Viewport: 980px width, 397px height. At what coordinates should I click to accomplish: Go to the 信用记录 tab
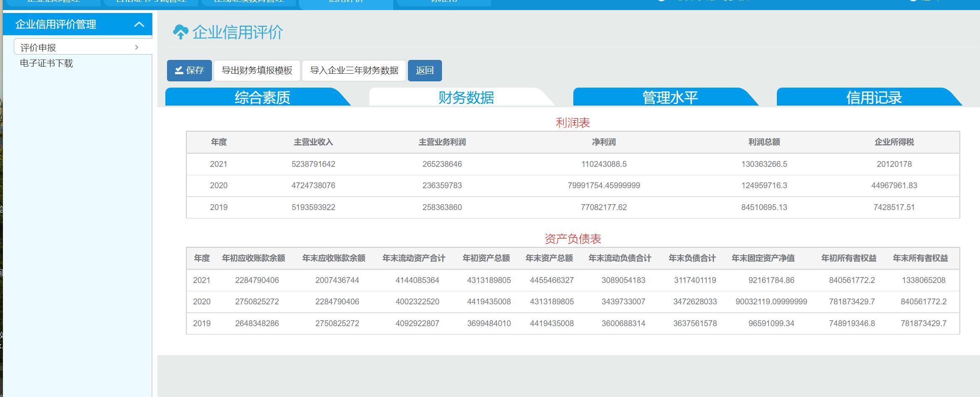coord(874,98)
